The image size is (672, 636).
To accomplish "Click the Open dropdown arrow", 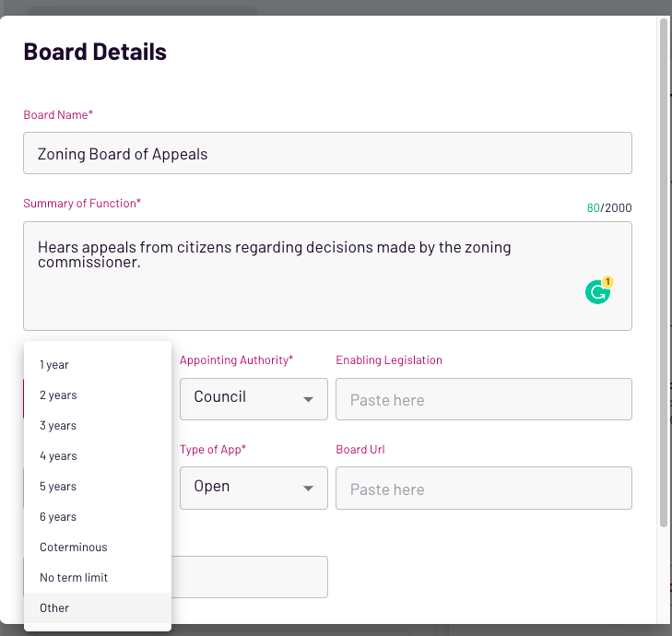I will (x=308, y=489).
